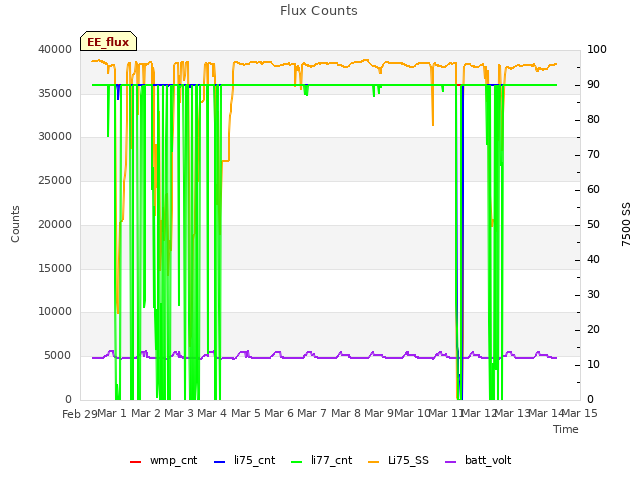Click the red wmp_cnt legend swatch

pos(136,462)
